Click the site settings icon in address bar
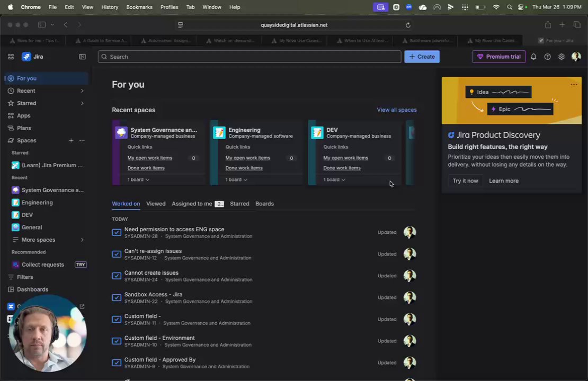588x381 pixels. (x=181, y=25)
